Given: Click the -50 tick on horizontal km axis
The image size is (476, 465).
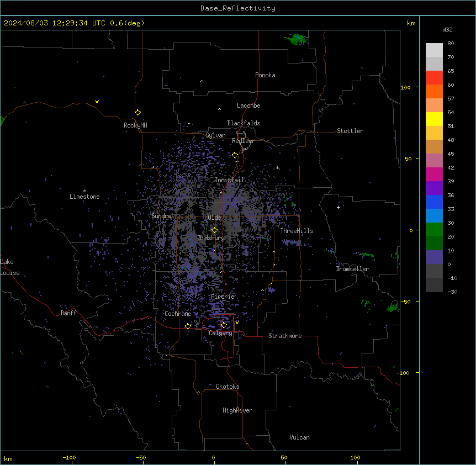Looking at the screenshot, I should (x=141, y=457).
